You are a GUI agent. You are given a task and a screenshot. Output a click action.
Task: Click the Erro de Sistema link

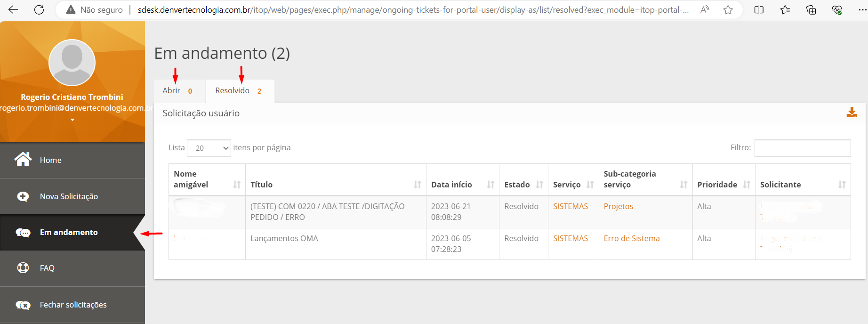[631, 238]
